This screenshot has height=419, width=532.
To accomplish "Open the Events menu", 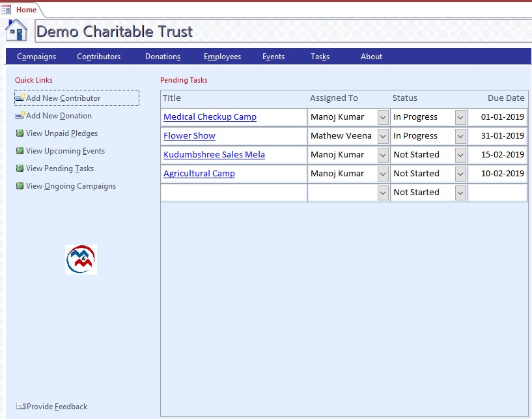I will (273, 57).
